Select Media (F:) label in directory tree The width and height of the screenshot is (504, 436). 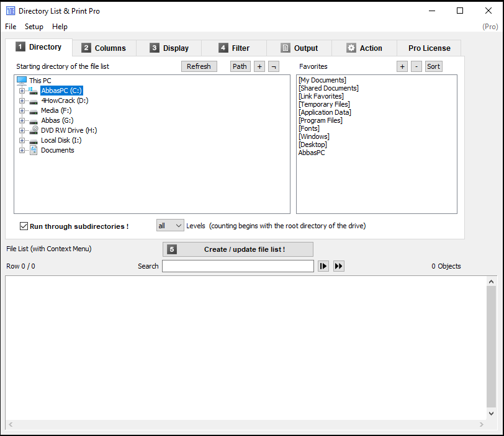click(56, 110)
